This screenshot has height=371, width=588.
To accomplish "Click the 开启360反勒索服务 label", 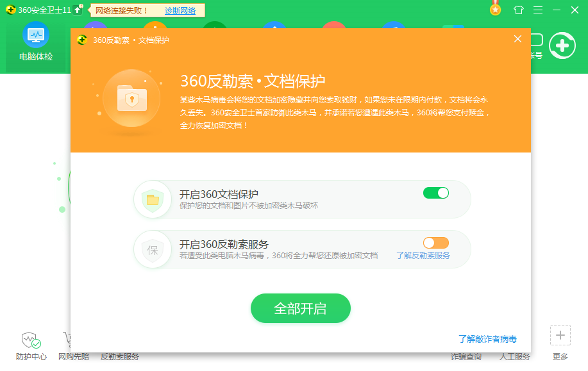I will [x=224, y=244].
